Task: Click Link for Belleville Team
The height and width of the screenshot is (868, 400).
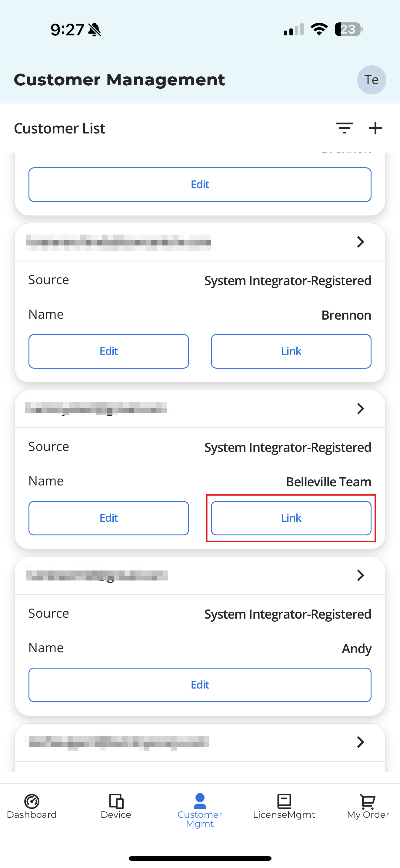Action: (x=291, y=518)
